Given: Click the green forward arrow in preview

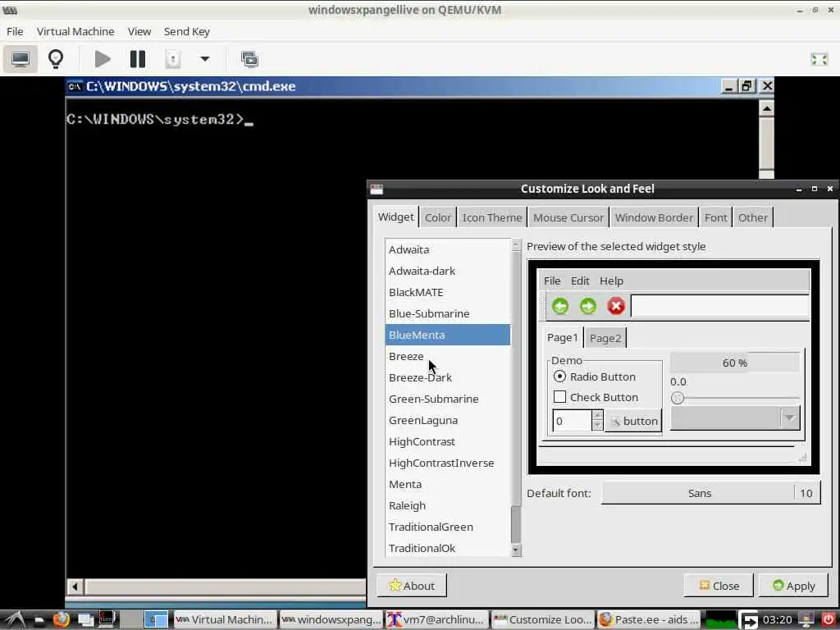Looking at the screenshot, I should pyautogui.click(x=588, y=306).
